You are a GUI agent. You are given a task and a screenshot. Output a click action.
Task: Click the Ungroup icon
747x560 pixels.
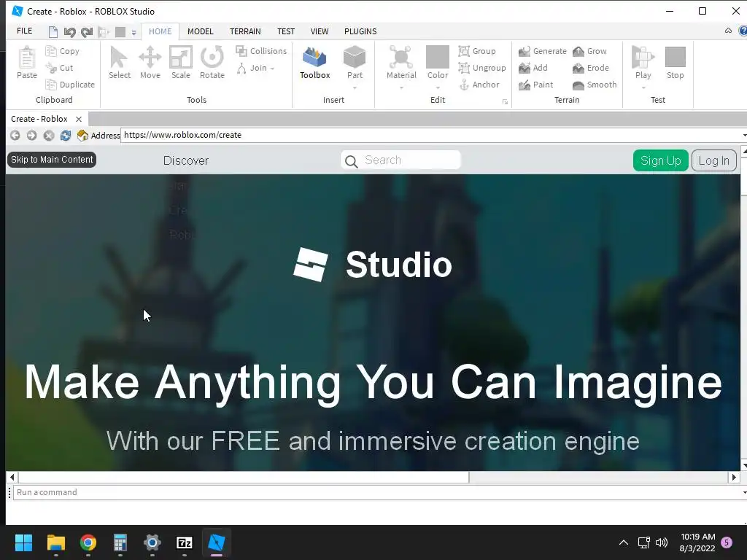pyautogui.click(x=463, y=68)
